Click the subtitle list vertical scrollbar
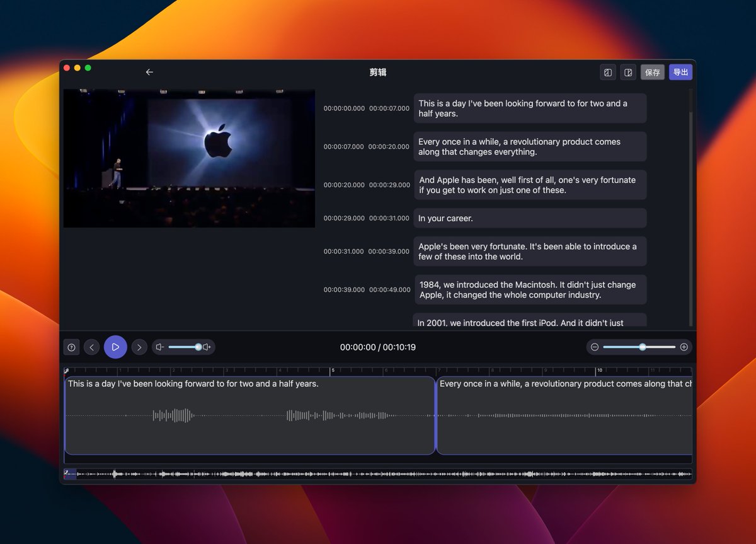 (690, 208)
